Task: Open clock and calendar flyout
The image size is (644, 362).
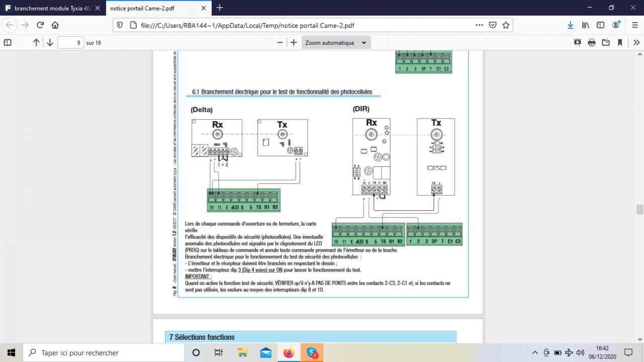Action: point(602,352)
